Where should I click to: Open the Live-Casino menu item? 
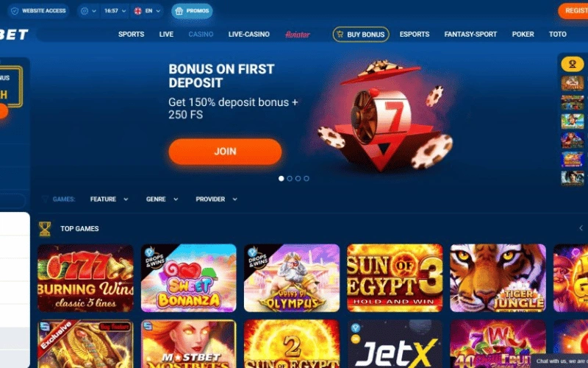pos(249,34)
